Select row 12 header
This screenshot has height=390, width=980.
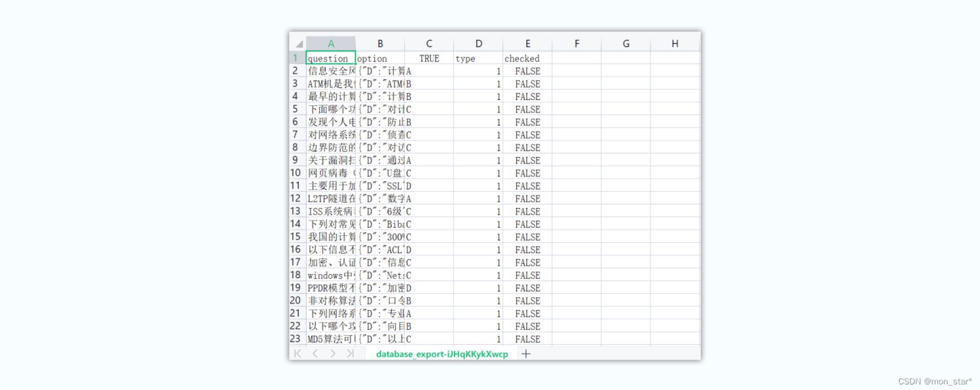tap(296, 199)
